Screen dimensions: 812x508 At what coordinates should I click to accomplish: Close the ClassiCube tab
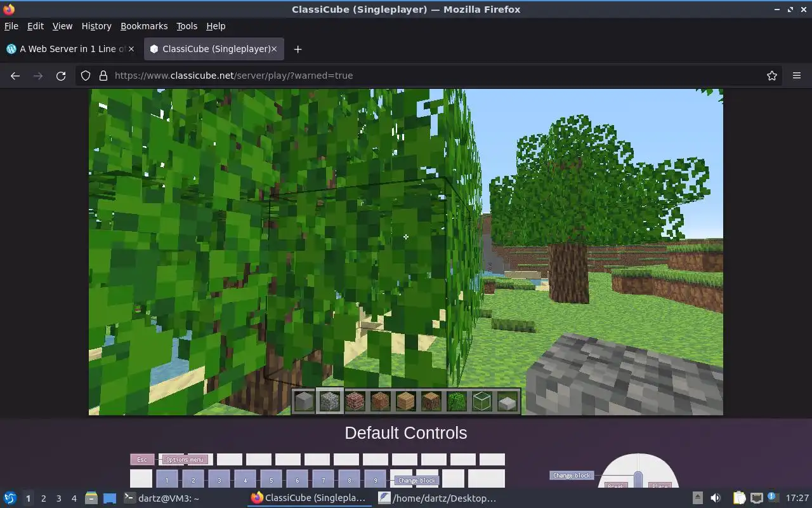pos(274,49)
